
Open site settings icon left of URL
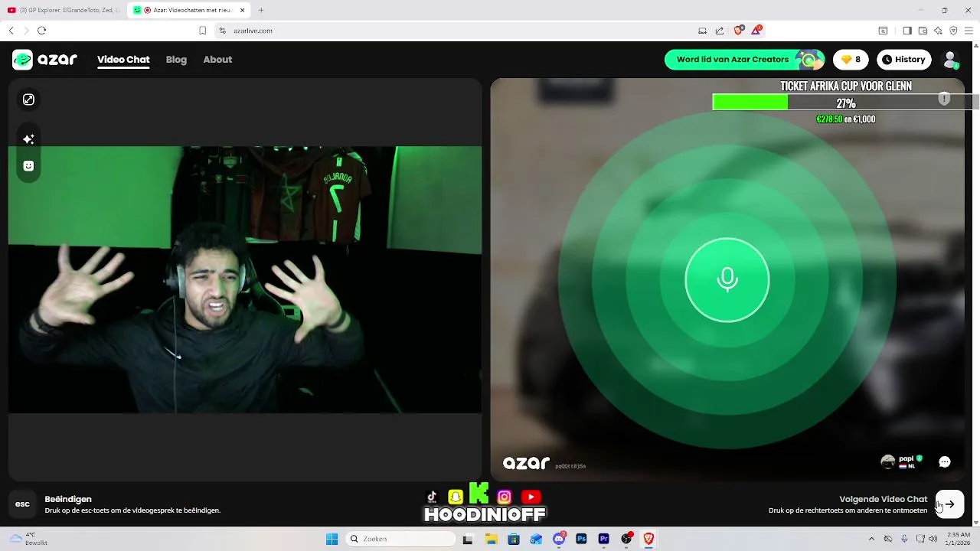pyautogui.click(x=222, y=31)
